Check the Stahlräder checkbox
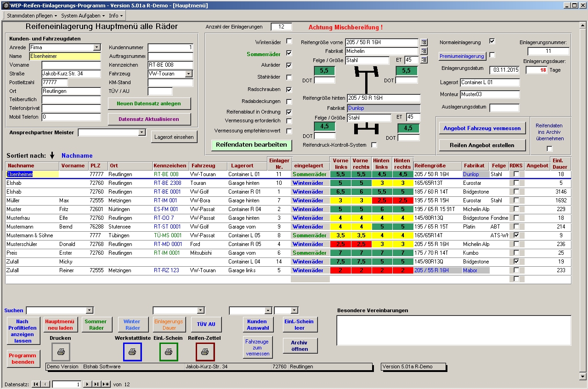The height and width of the screenshot is (389, 588). tap(289, 77)
